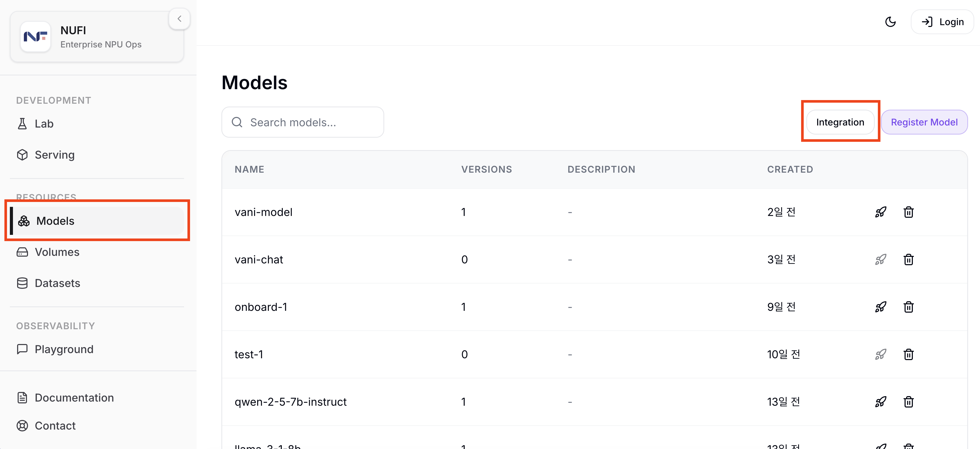Click the Contact lifebuoy icon

pos(23,425)
